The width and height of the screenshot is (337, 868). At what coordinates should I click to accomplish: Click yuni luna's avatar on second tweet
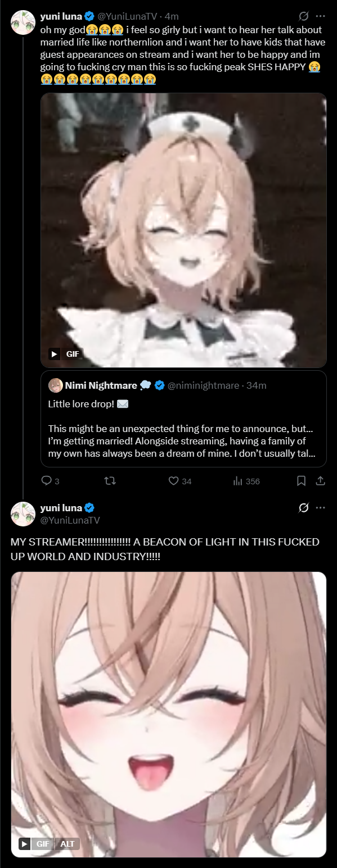[x=23, y=514]
